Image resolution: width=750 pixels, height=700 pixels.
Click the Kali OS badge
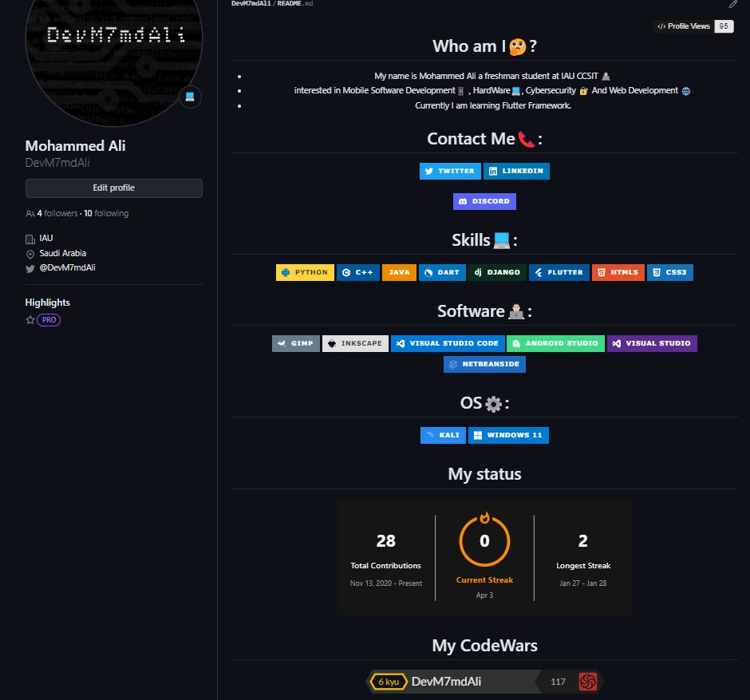pos(443,436)
